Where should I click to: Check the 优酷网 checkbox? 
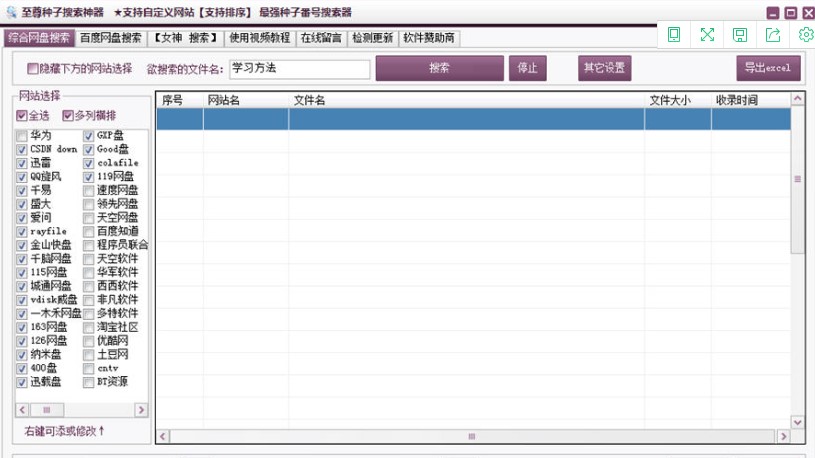89,341
